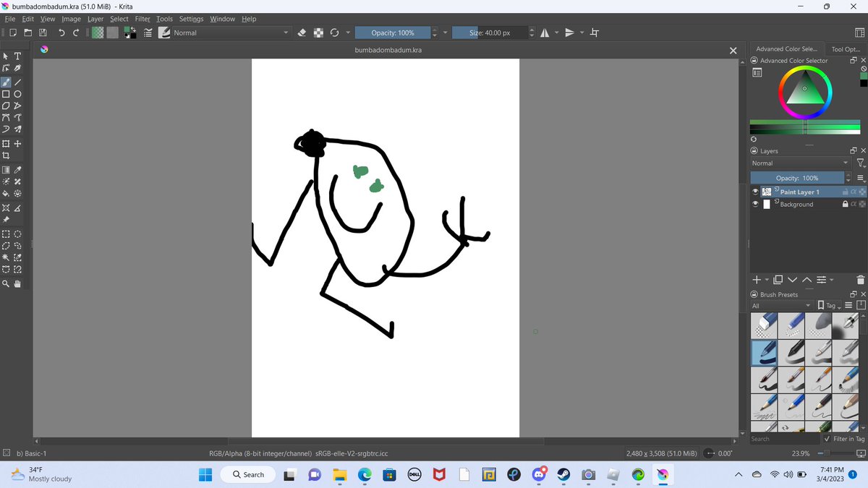
Task: Select the Ellipse tool
Action: pyautogui.click(x=18, y=94)
